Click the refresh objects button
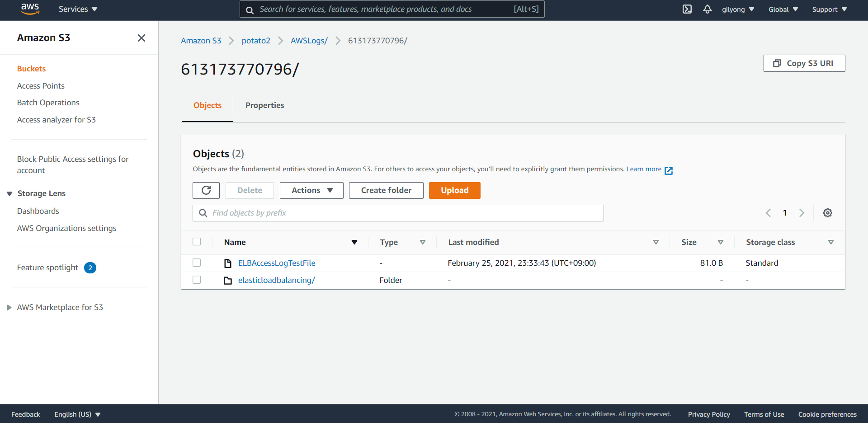This screenshot has height=423, width=868. 206,190
